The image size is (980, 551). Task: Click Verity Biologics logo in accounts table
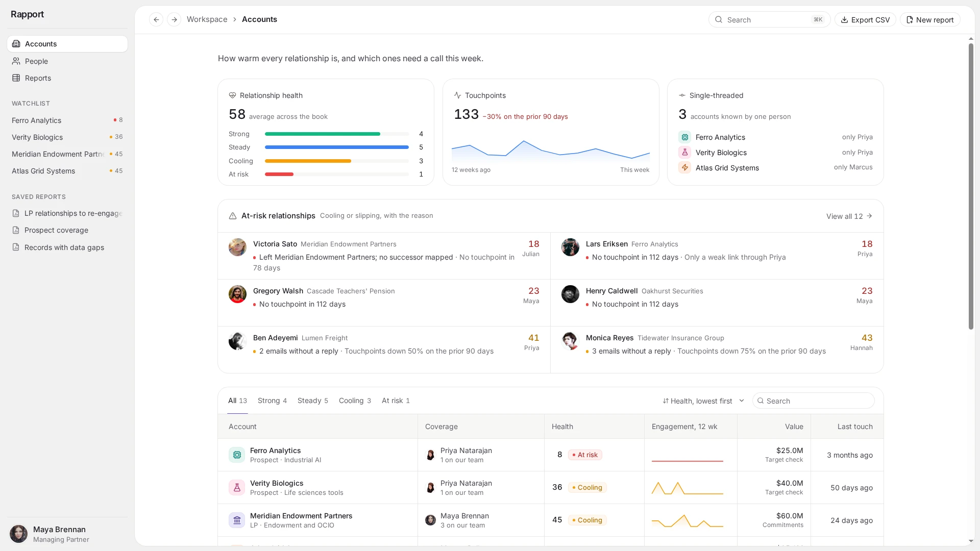click(x=237, y=487)
